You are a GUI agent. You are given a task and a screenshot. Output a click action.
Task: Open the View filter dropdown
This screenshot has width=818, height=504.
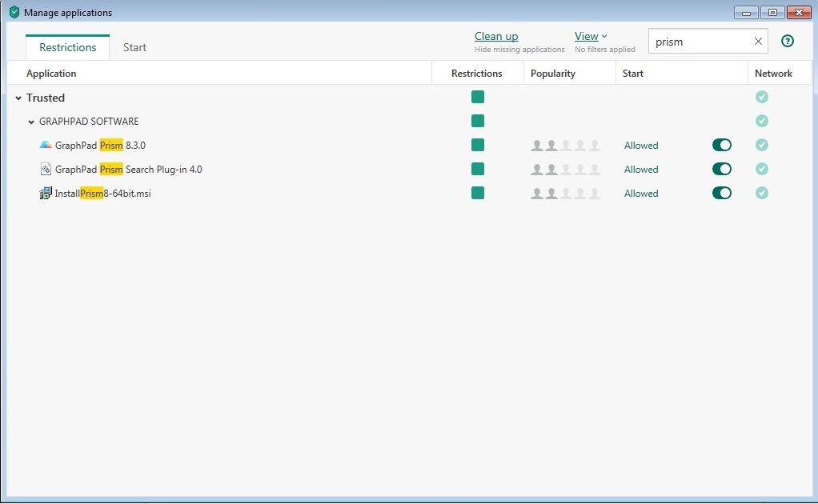(591, 36)
